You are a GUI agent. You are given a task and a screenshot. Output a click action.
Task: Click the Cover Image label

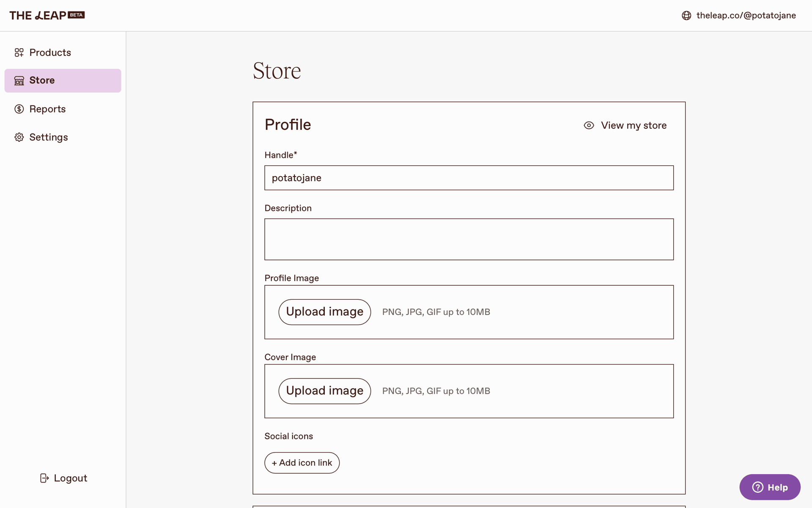[290, 357]
